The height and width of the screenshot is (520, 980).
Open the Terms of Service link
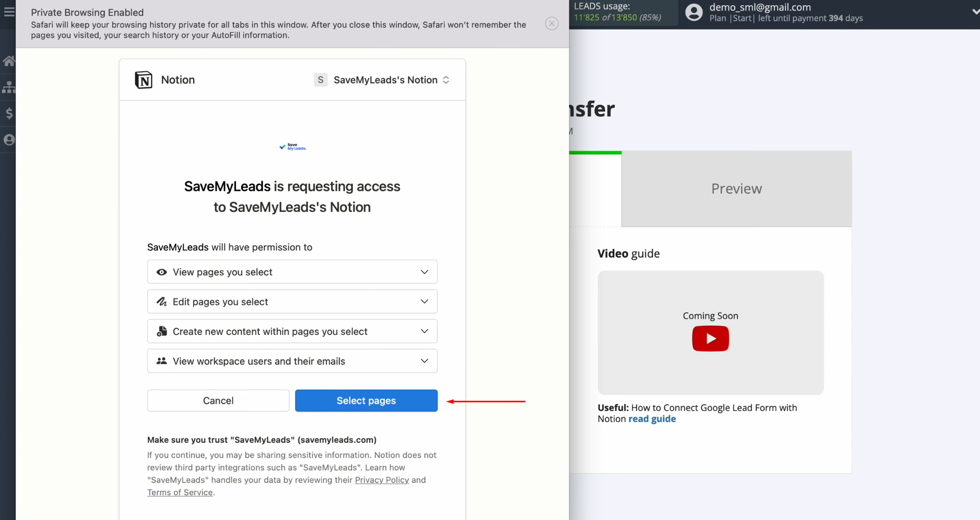(180, 493)
